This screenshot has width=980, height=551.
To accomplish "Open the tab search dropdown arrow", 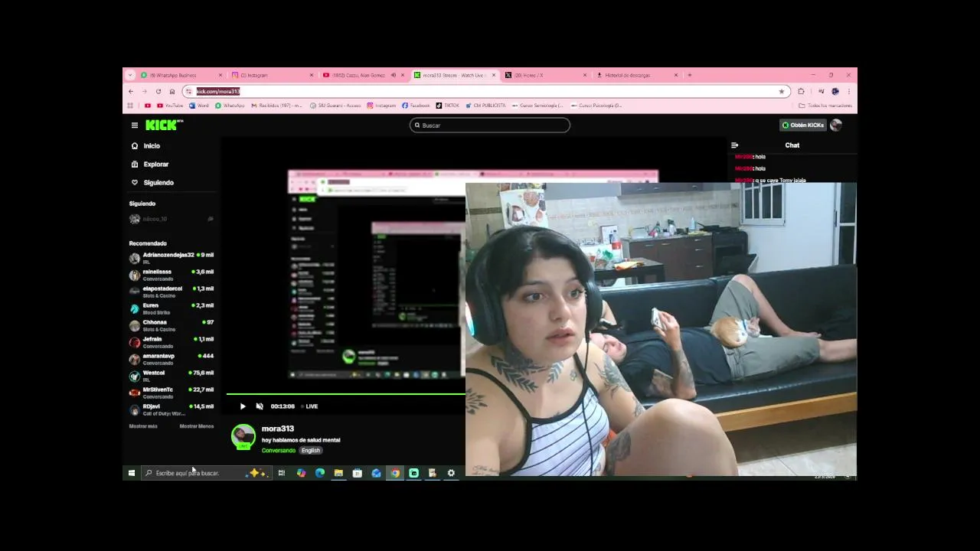I will [x=130, y=75].
